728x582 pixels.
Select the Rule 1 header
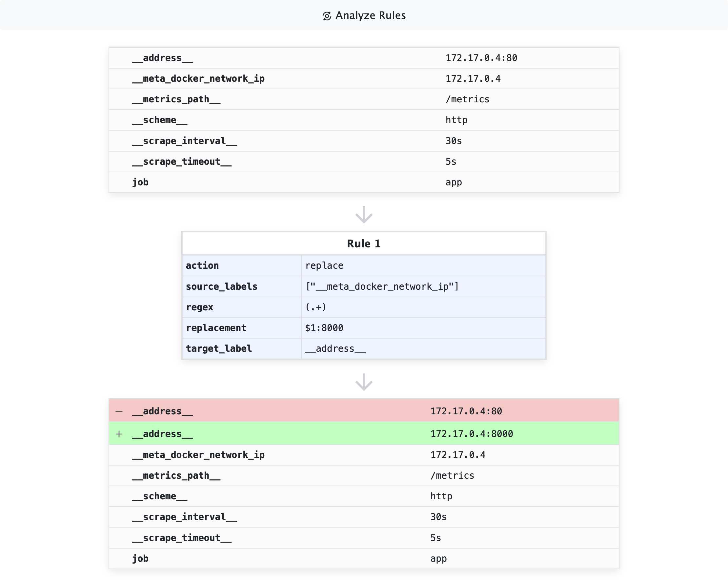click(x=364, y=243)
